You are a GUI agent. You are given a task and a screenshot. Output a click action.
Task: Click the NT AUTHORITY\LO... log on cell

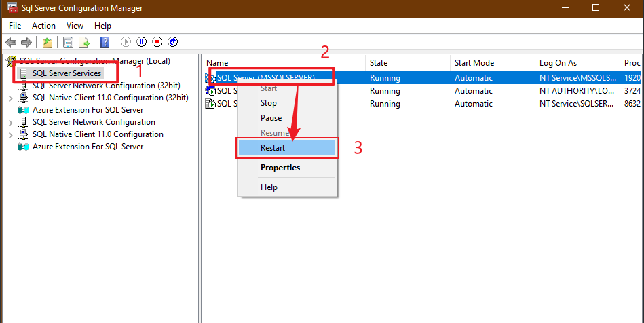click(x=578, y=91)
